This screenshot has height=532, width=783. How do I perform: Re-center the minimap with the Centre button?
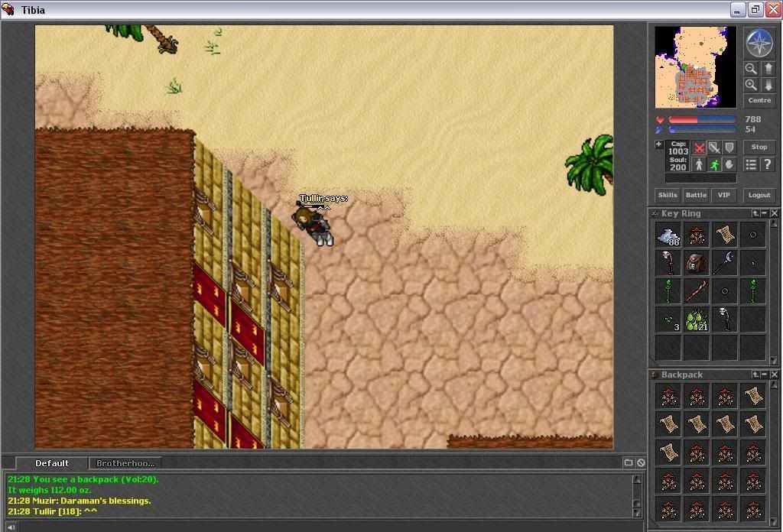(x=759, y=100)
